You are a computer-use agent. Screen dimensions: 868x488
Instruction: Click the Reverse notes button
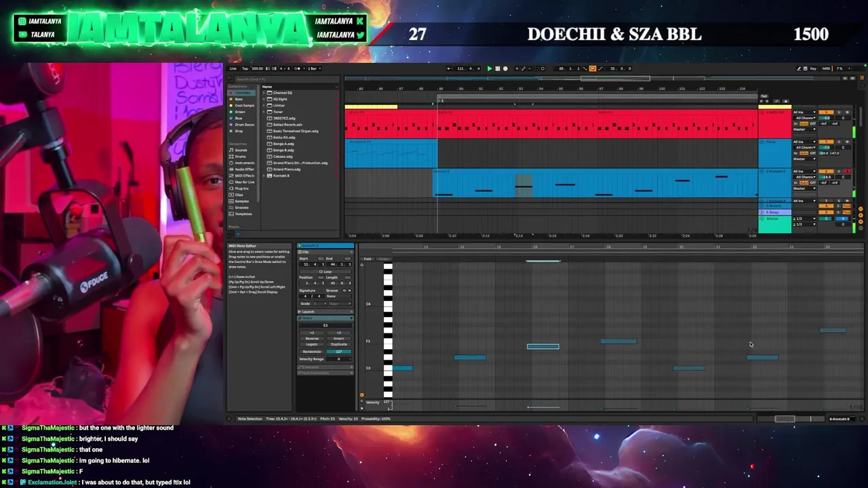(312, 339)
